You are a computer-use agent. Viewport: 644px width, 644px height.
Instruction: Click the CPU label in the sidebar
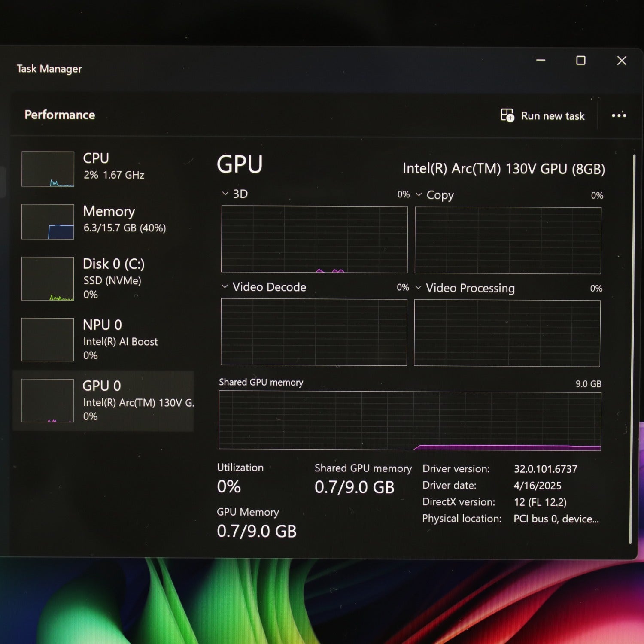pos(96,158)
